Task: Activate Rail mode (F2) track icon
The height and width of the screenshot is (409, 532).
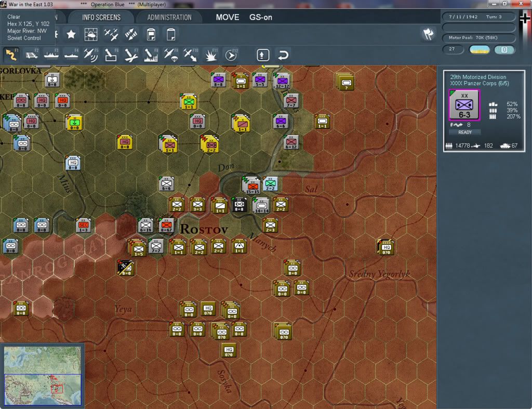Action: pyautogui.click(x=32, y=55)
